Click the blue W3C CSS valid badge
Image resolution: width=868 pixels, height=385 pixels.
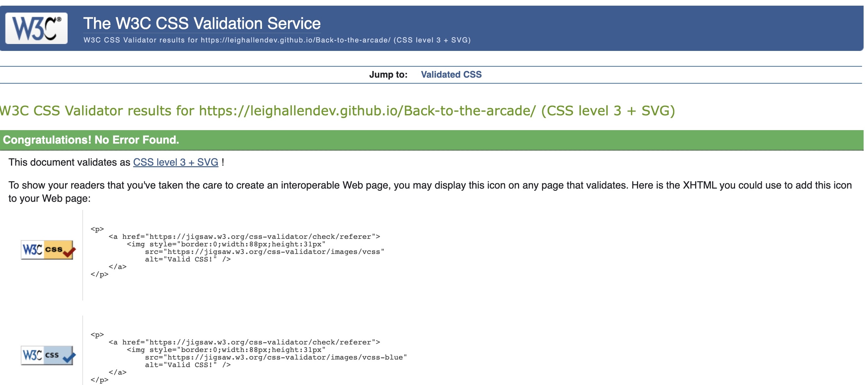click(x=47, y=355)
